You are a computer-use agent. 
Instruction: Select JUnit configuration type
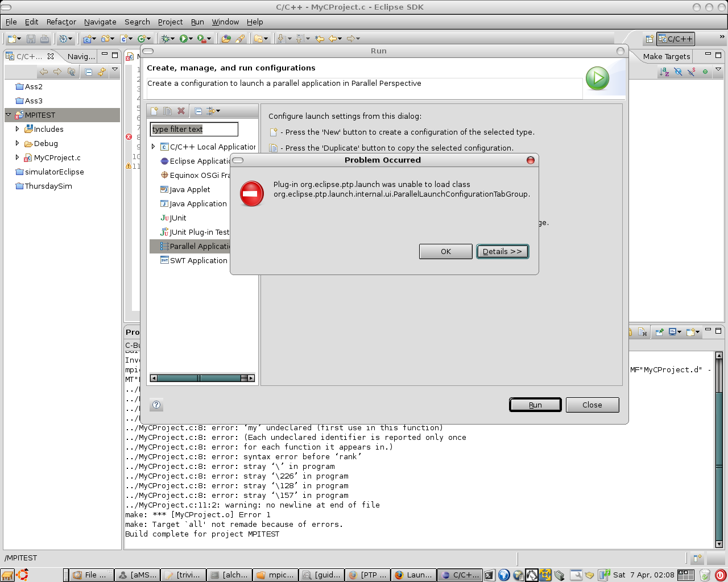173,218
